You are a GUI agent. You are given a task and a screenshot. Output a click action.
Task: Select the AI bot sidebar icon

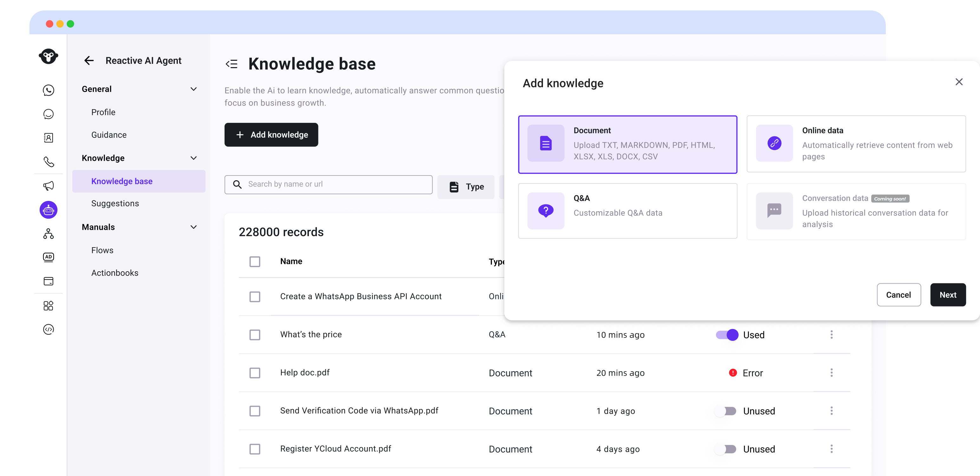[48, 210]
